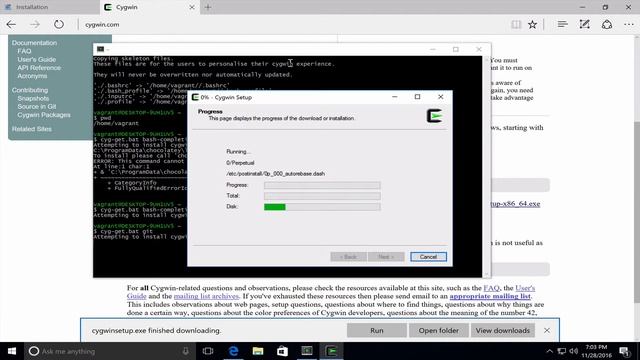Image resolution: width=640 pixels, height=360 pixels.
Task: Dismiss the download notification bar
Action: [547, 331]
